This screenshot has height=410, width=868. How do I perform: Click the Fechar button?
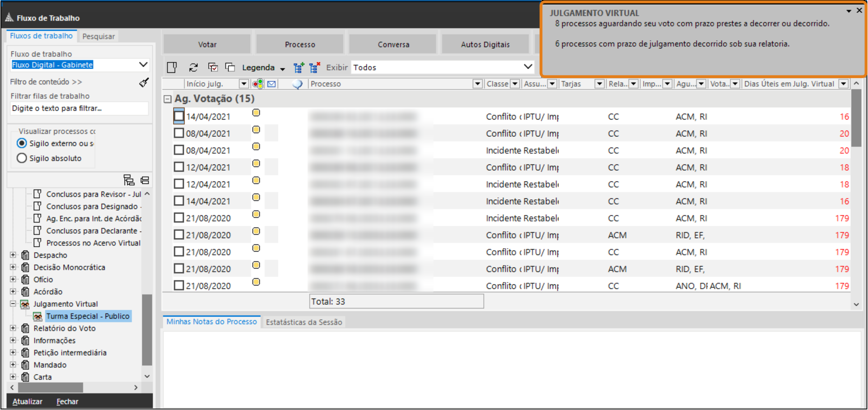click(67, 401)
